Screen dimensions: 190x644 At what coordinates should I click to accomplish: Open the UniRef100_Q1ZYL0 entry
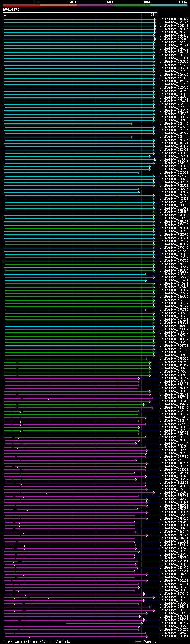174,88
